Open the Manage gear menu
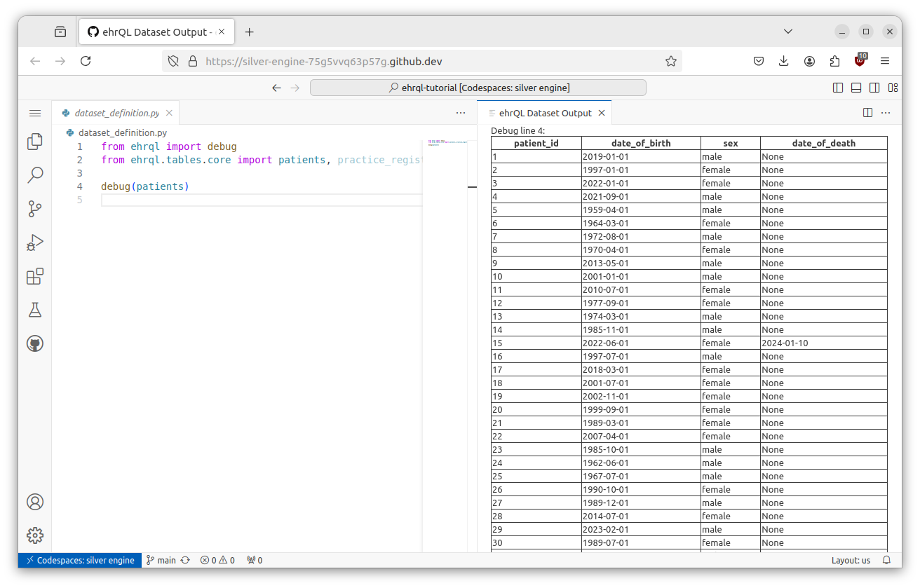 coord(35,535)
